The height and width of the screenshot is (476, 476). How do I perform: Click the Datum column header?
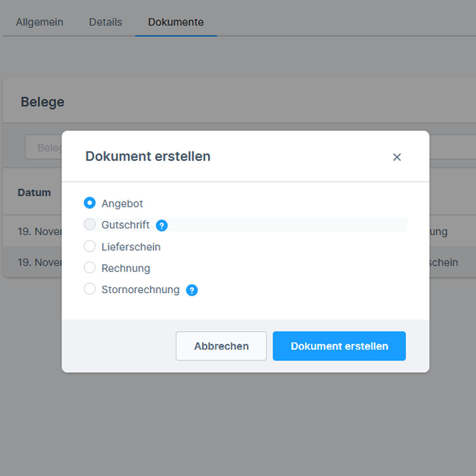pos(34,192)
